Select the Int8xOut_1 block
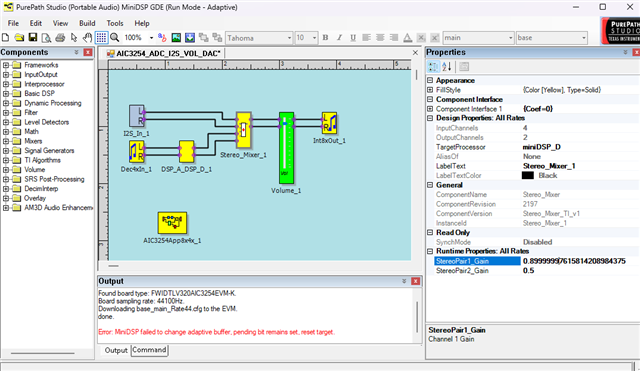This screenshot has width=640, height=371. (329, 123)
